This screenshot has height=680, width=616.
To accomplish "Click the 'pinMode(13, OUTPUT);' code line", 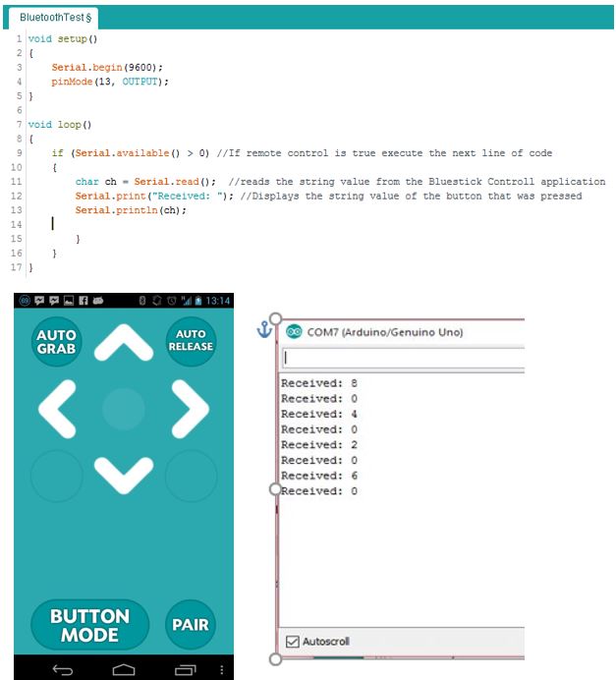I will (110, 82).
